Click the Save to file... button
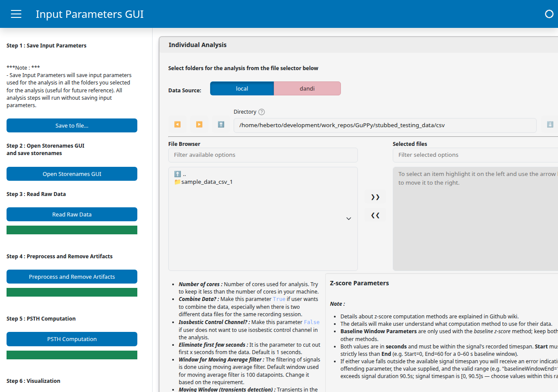Image resolution: width=558 pixels, height=392 pixels. [72, 125]
